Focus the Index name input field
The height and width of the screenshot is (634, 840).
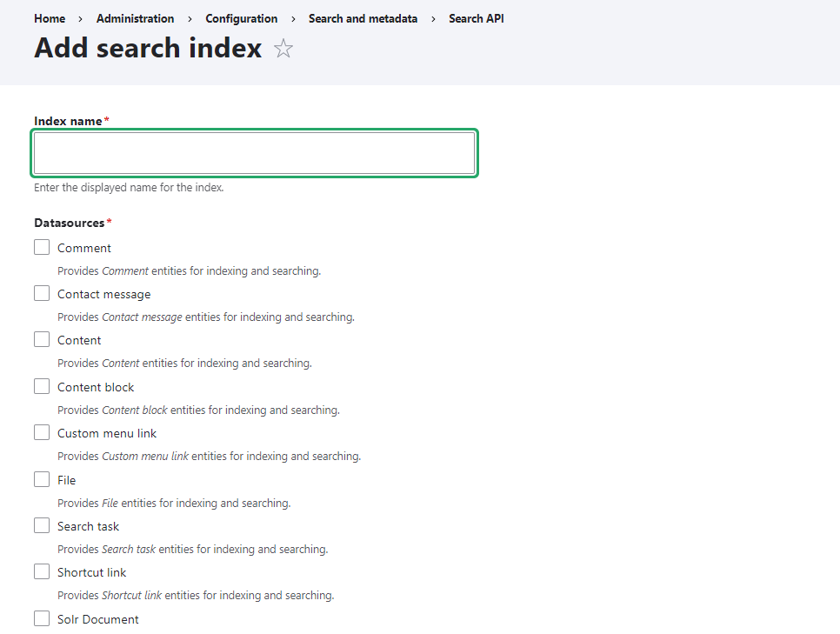(254, 152)
